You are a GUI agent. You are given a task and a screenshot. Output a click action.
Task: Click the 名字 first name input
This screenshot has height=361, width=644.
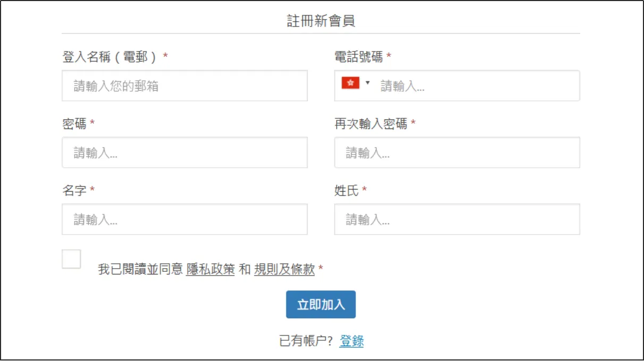pyautogui.click(x=184, y=220)
